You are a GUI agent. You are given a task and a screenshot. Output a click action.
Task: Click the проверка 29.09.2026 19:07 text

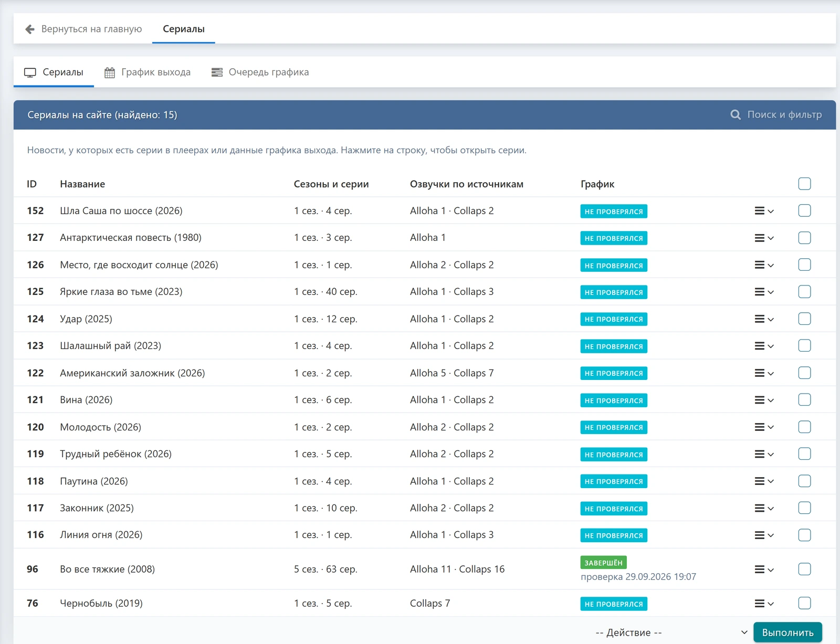point(638,577)
